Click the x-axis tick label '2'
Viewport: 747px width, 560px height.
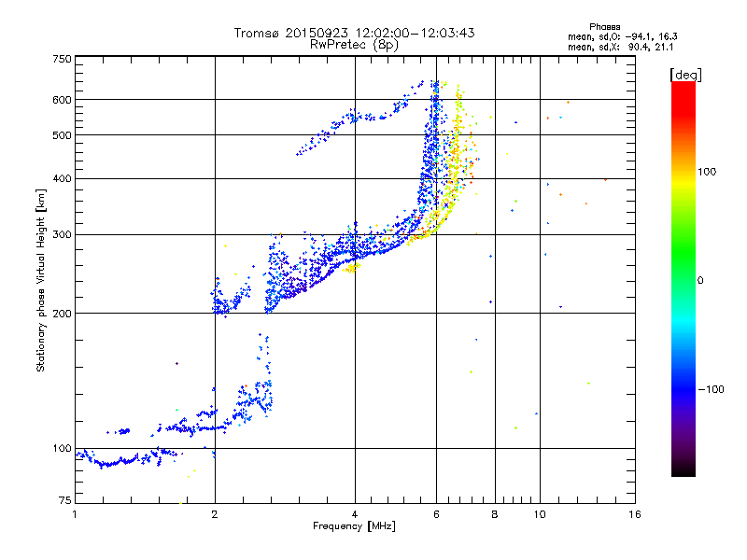[x=215, y=514]
